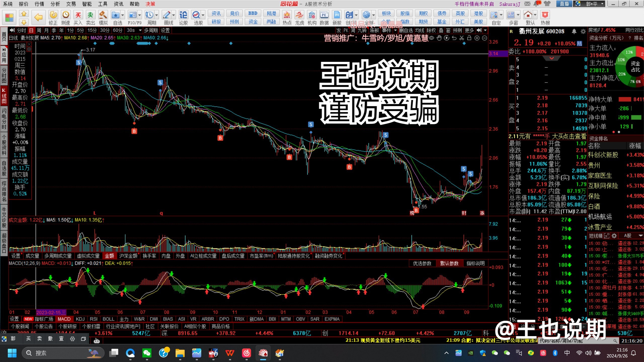Click the 个股公告 bottom tab

[44, 326]
